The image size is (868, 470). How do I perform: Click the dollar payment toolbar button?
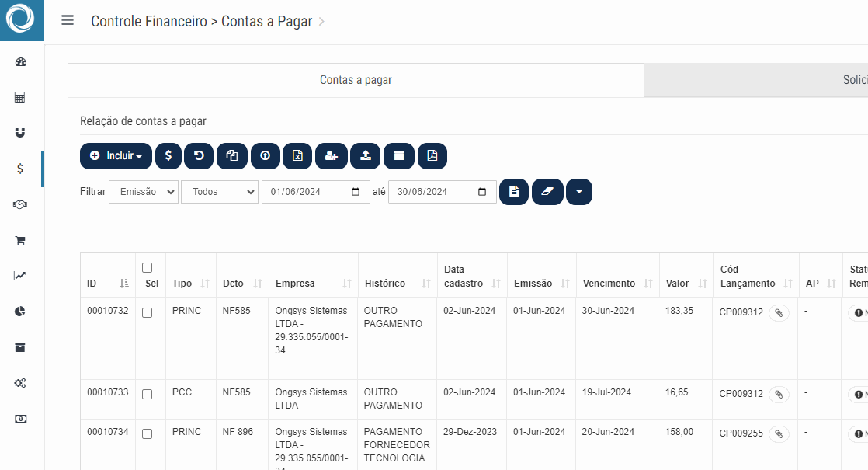click(168, 156)
